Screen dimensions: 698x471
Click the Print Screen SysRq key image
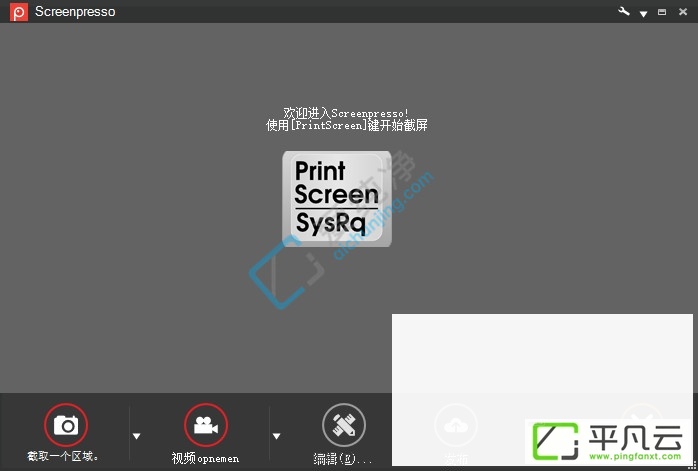pyautogui.click(x=337, y=199)
